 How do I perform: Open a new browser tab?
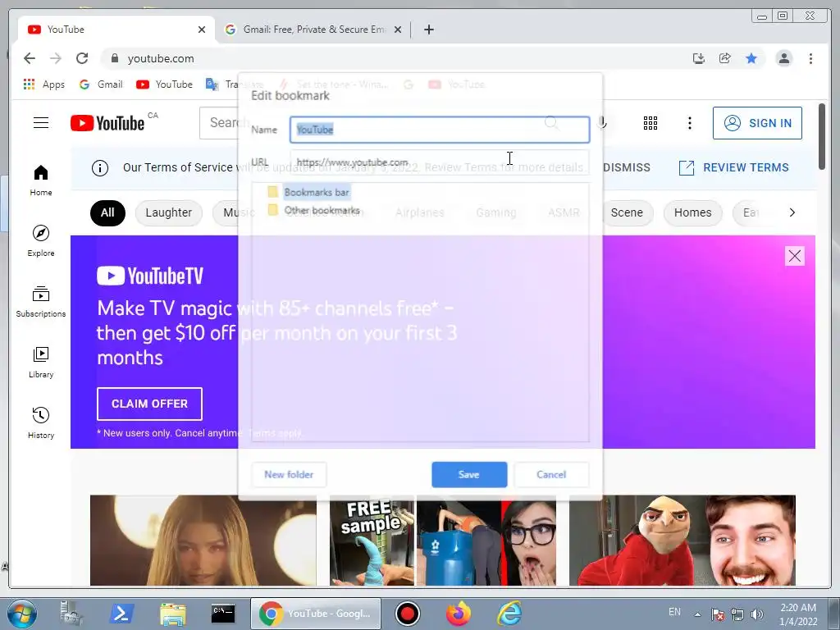428,30
